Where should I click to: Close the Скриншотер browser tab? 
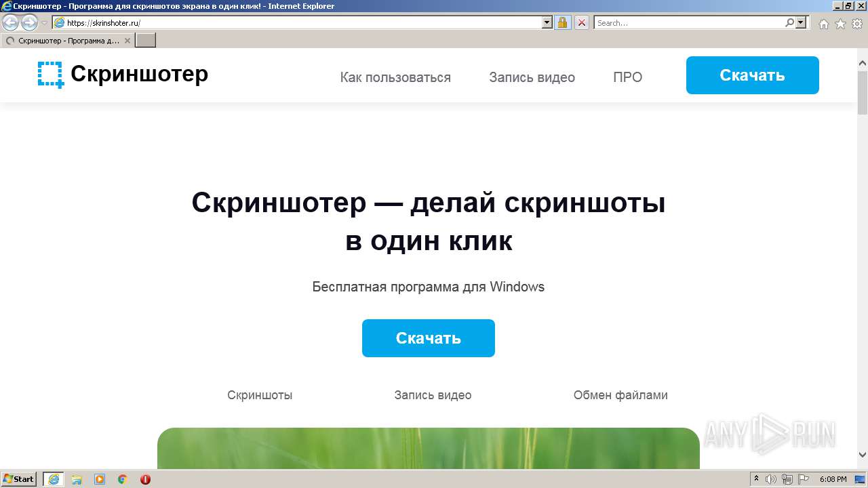tap(127, 41)
